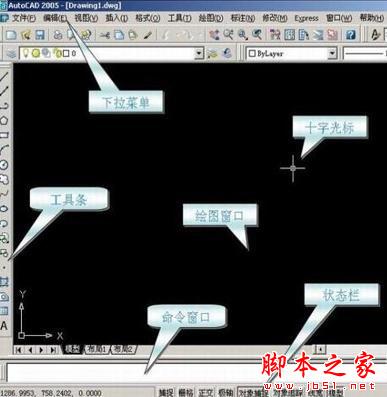387x397 pixels.
Task: Select the Line draw tool
Action: click(x=4, y=76)
